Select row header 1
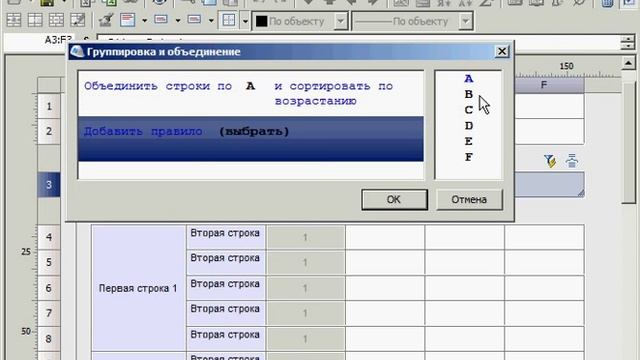Screen dimensions: 640x360 [49, 107]
